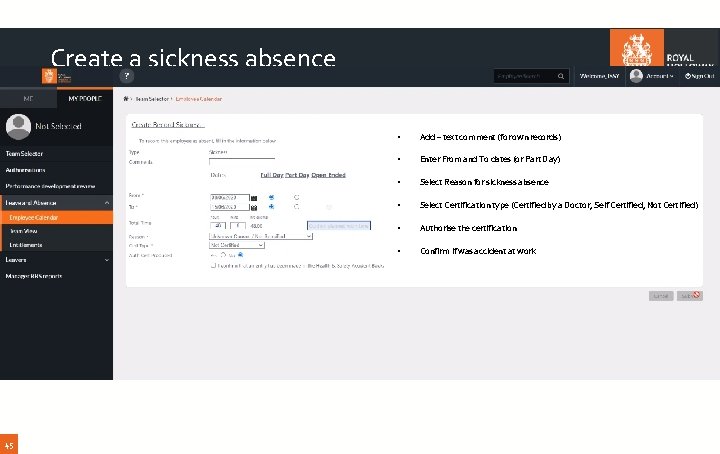720x454 pixels.
Task: Click Employee Calendar in the breadcrumb
Action: point(198,99)
